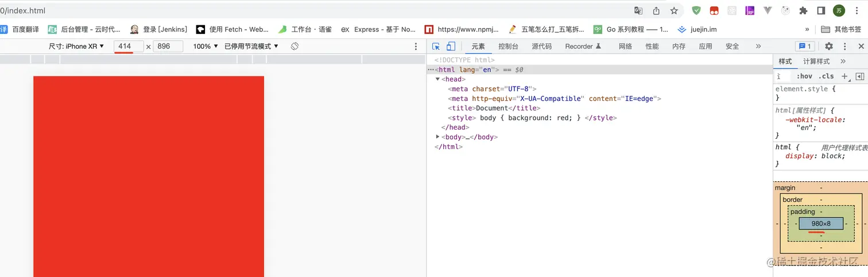The height and width of the screenshot is (277, 868).
Task: Open the iPhone XR device size dropdown
Action: pyautogui.click(x=76, y=46)
